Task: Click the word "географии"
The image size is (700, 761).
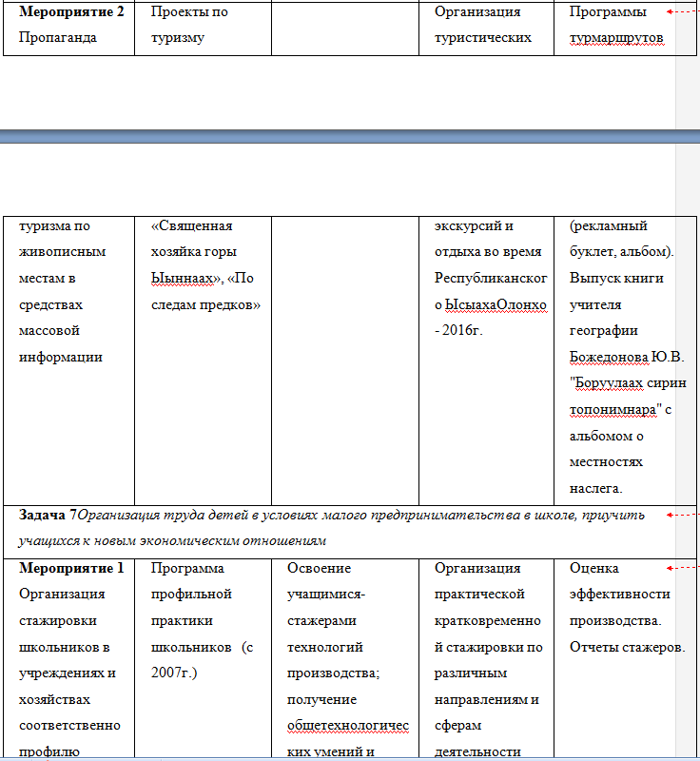Action: (604, 331)
